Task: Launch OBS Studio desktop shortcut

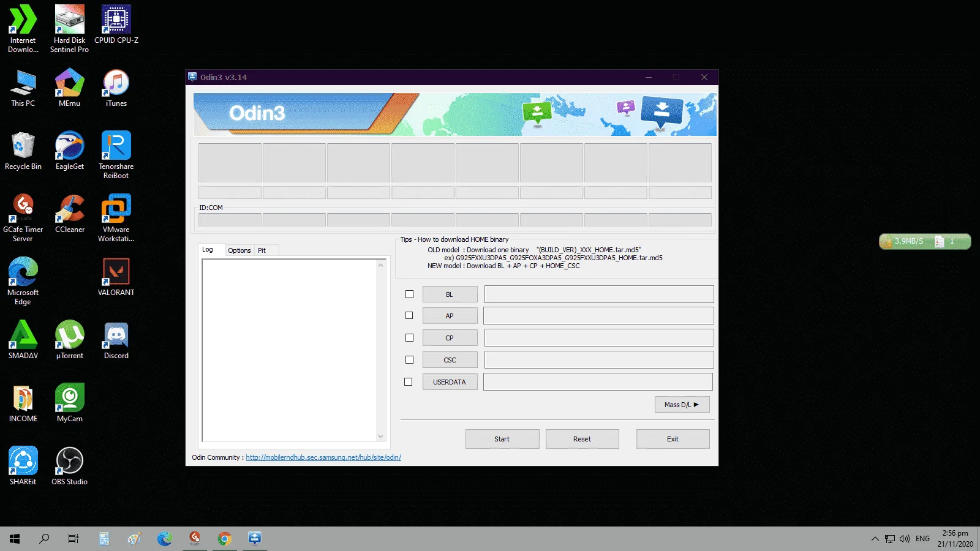Action: pos(69,466)
